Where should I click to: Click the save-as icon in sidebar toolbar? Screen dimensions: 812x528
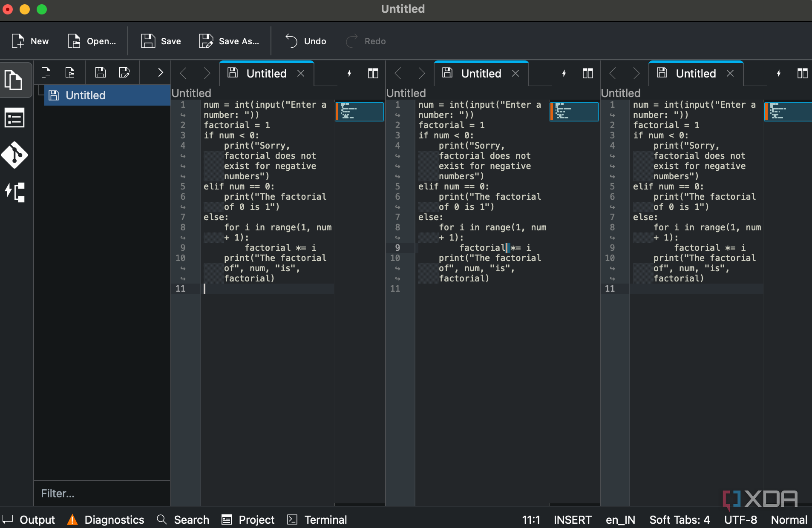click(124, 73)
